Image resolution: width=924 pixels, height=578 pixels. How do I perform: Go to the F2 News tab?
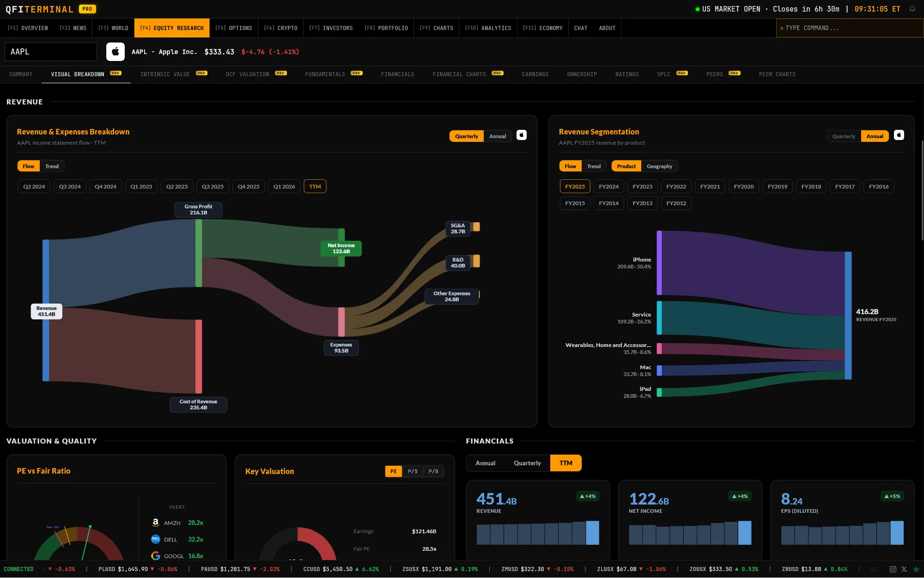(73, 28)
